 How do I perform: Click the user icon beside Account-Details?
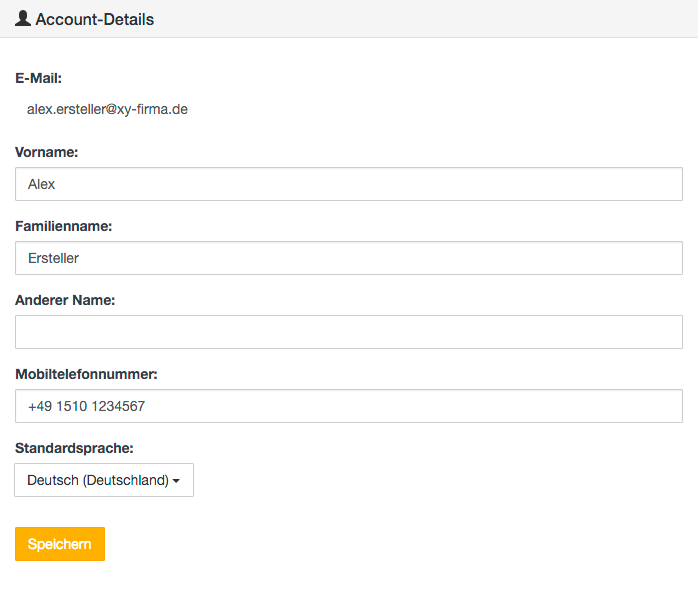23,19
